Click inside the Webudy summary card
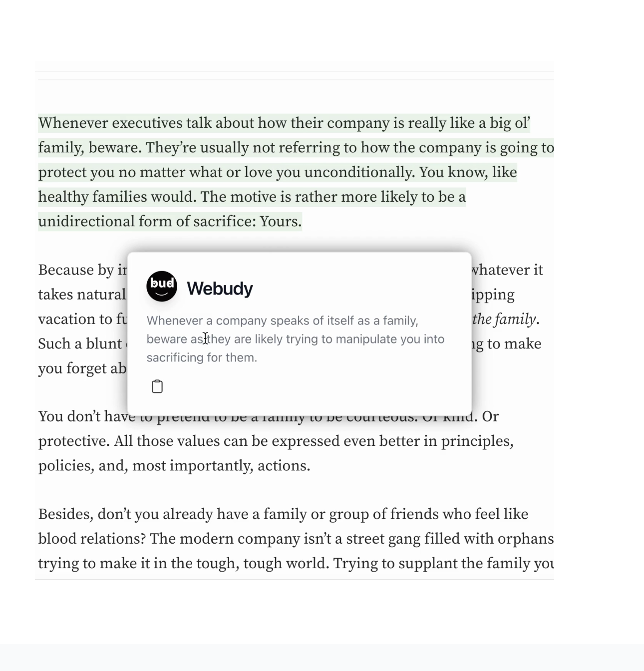 pos(300,330)
